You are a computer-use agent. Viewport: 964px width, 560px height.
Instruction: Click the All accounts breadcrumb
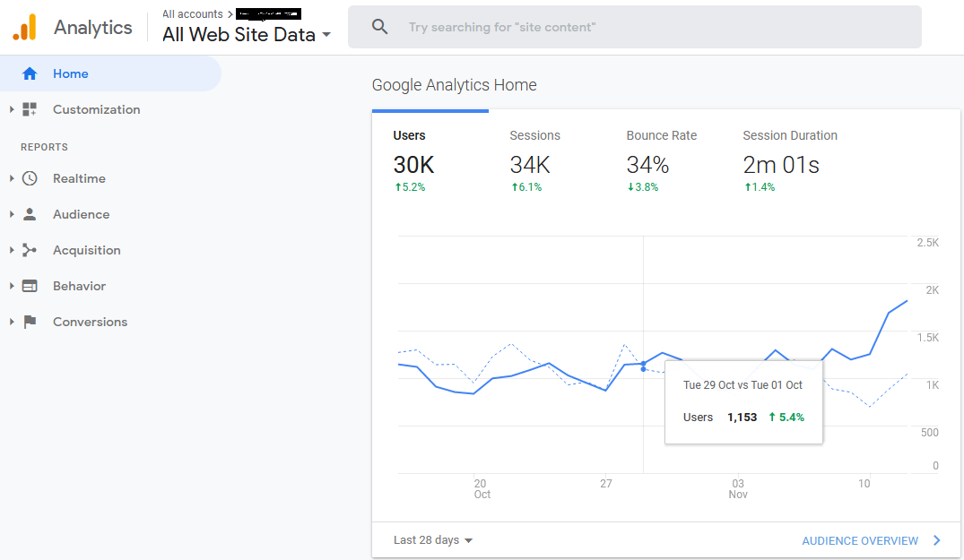(x=193, y=14)
